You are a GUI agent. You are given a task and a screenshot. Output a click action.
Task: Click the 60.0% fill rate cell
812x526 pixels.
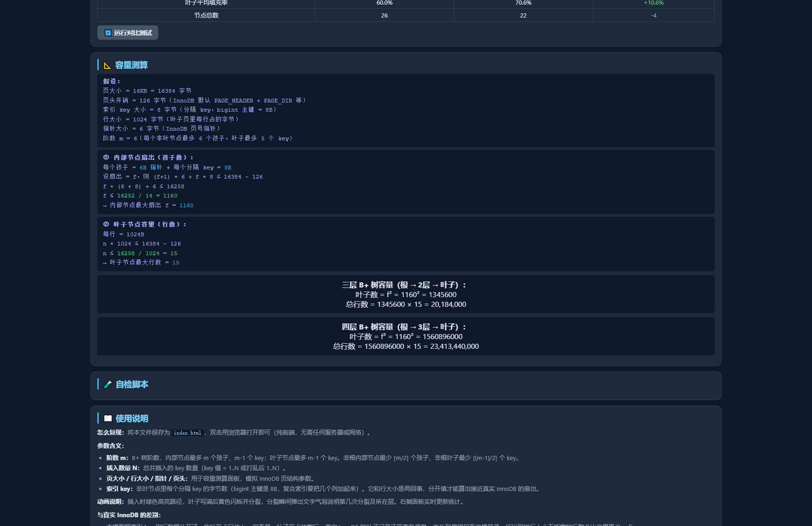click(384, 3)
